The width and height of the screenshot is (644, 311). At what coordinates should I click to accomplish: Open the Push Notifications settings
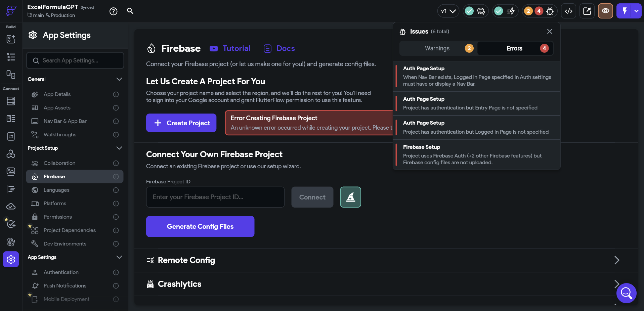[x=75, y=286]
